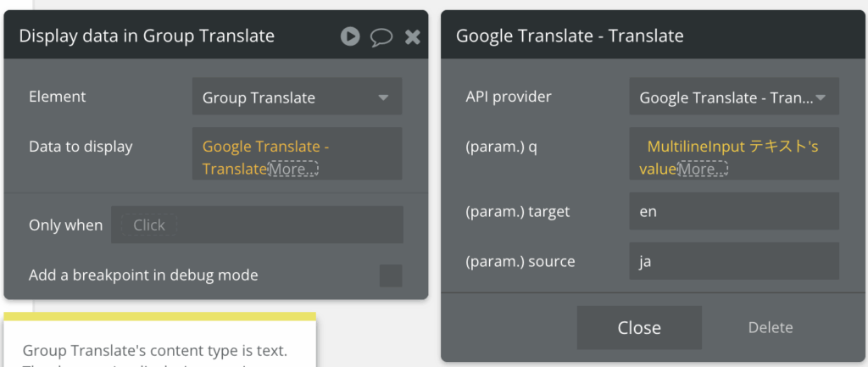Click the Close button in Google Translate panel
The width and height of the screenshot is (868, 367).
[x=639, y=327]
